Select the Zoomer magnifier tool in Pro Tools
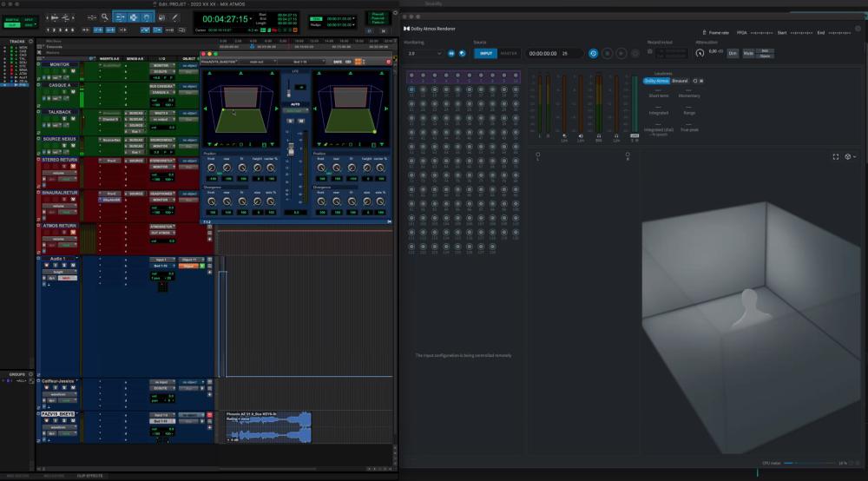868x481 pixels. click(x=105, y=17)
